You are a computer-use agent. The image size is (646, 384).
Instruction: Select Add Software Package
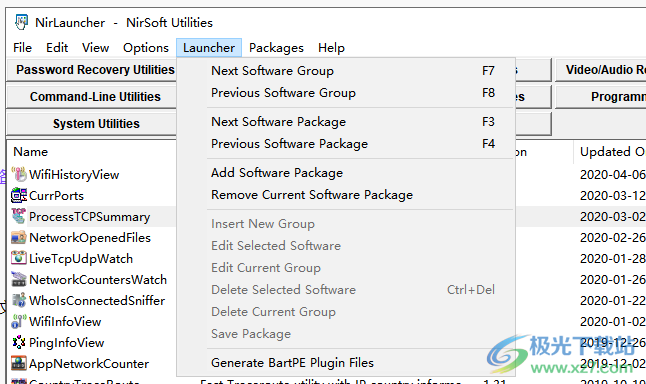[346, 173]
